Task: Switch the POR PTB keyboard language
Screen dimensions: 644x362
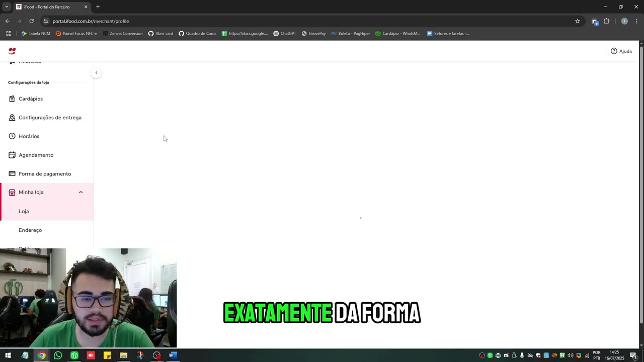Action: (x=597, y=355)
